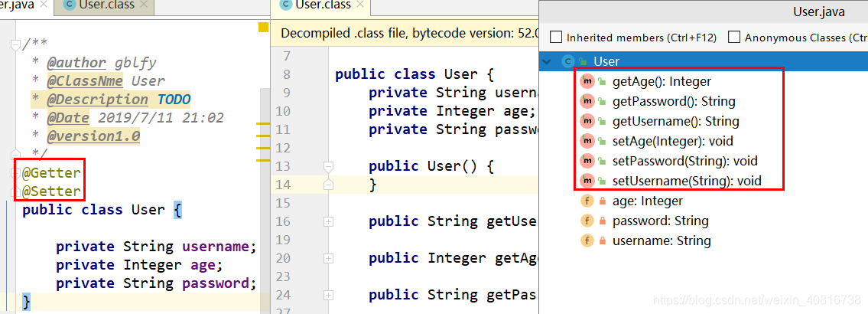Select getPassword(): String in structure list
The height and width of the screenshot is (314, 868).
coord(674,102)
